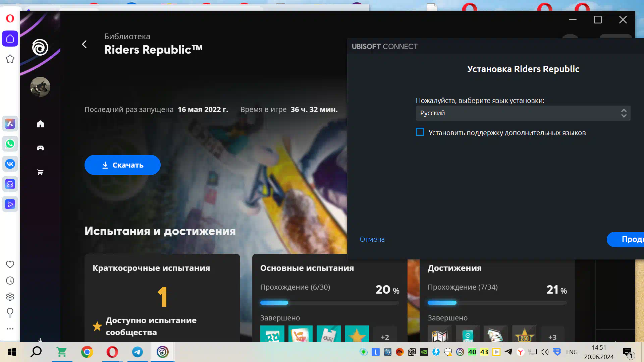
Task: Open the volume speaker tray icon
Action: [x=544, y=352]
